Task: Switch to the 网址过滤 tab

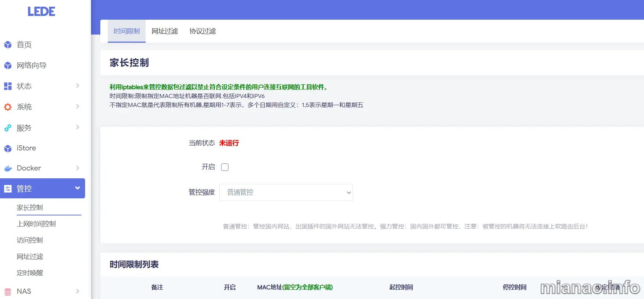Action: 165,31
